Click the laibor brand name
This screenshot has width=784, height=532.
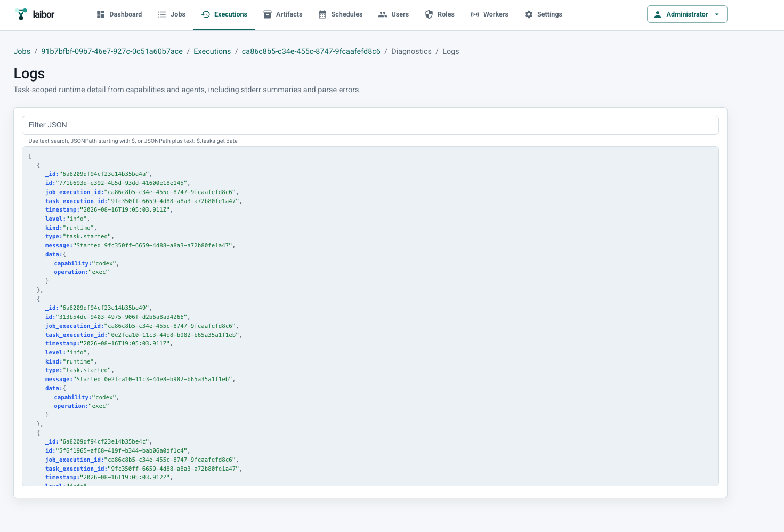pos(44,14)
